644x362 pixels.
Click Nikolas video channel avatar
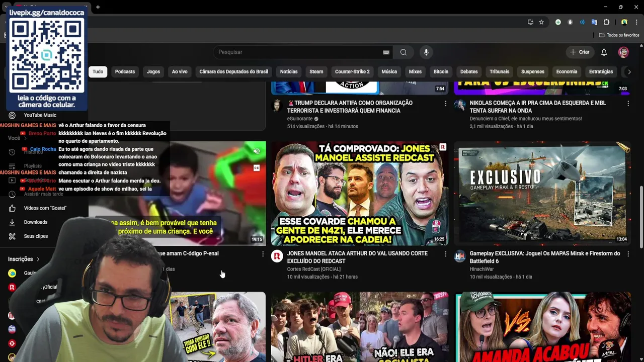(x=459, y=106)
